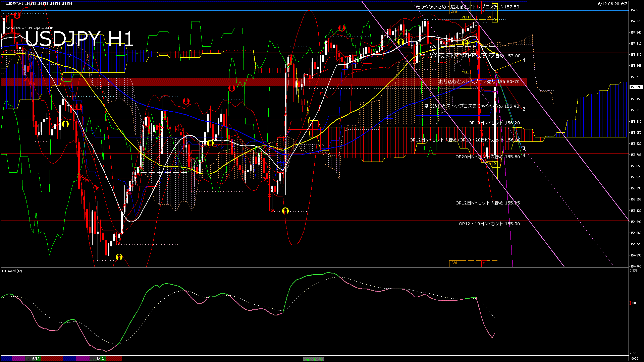Screen dimensions: 644x362
Task: Select the 6/12 date marker on timeline
Action: coord(36,359)
